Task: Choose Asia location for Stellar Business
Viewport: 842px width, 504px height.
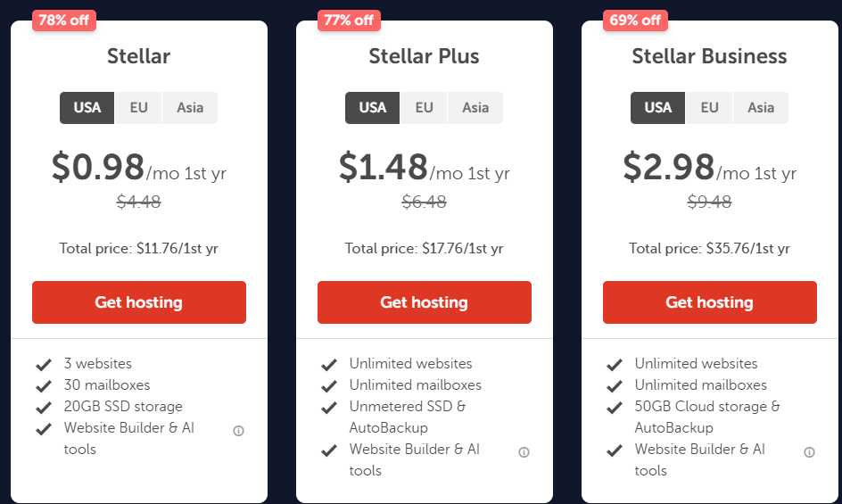Action: tap(761, 108)
